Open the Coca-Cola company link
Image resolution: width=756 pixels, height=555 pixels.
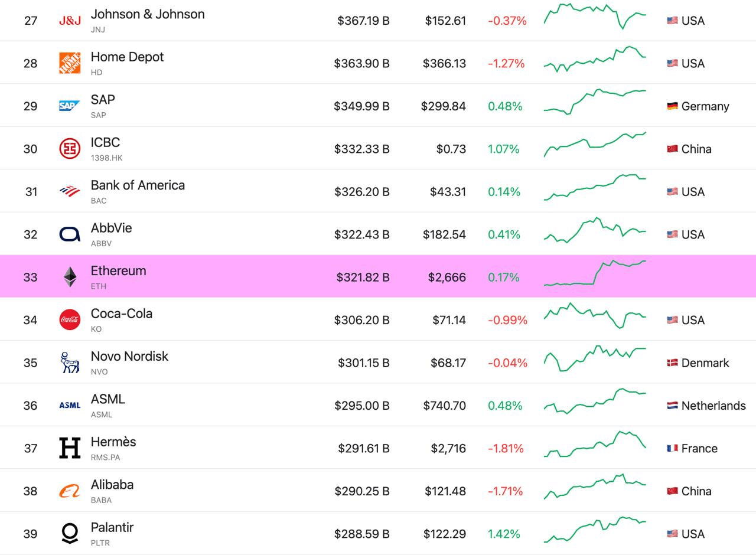pos(122,313)
